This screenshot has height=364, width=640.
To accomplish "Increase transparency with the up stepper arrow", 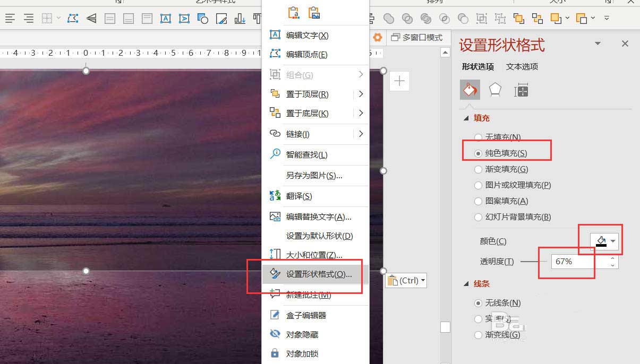I will point(613,258).
